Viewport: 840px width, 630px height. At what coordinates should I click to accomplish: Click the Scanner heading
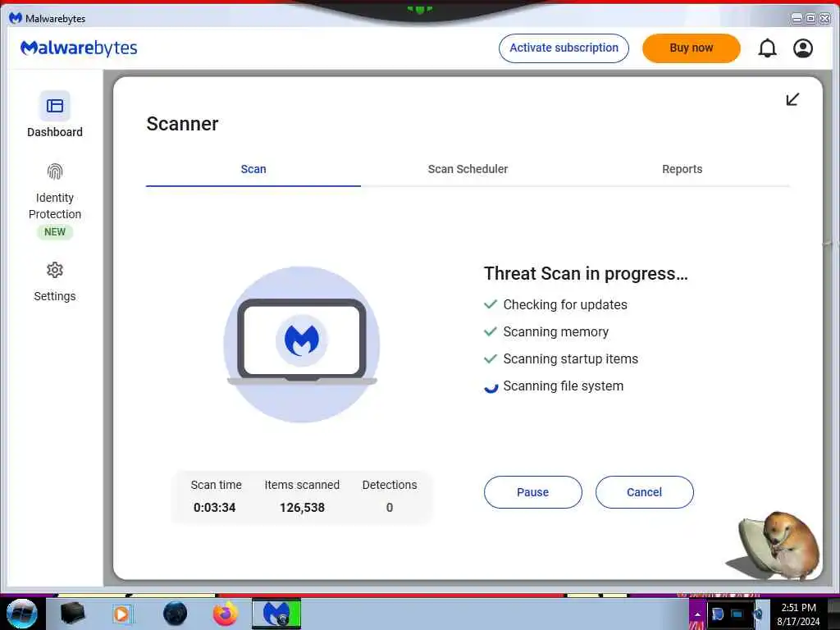coord(182,124)
